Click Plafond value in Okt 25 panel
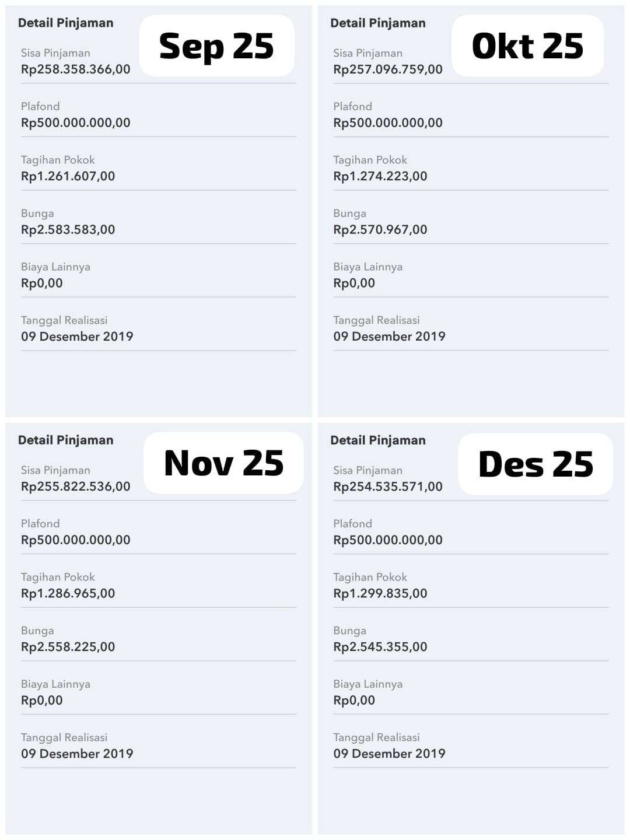Image resolution: width=630 pixels, height=840 pixels. pyautogui.click(x=388, y=123)
